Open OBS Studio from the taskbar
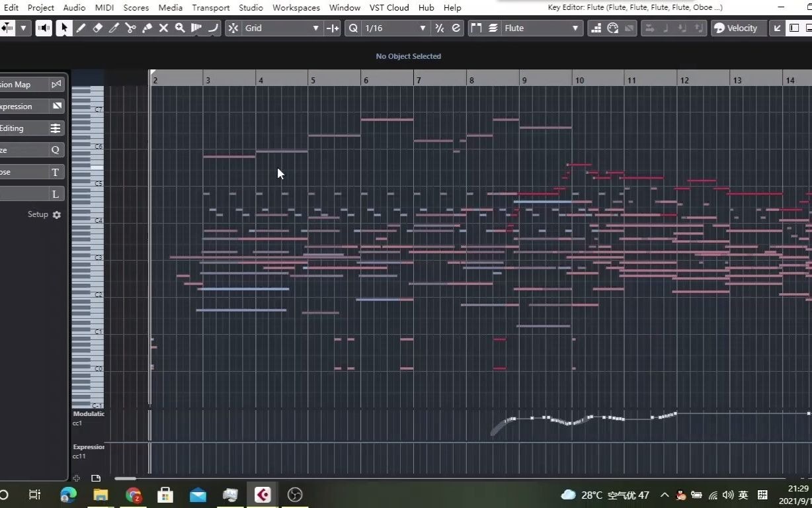This screenshot has height=508, width=812. click(x=295, y=494)
